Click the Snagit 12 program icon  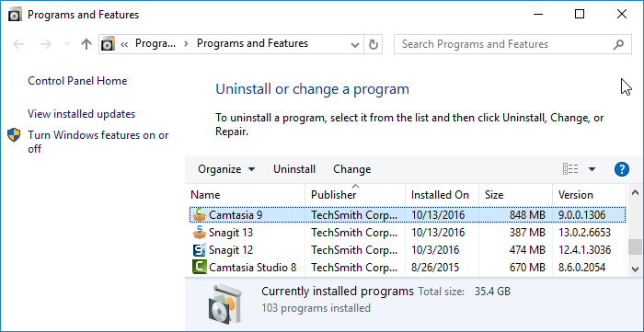(x=200, y=250)
